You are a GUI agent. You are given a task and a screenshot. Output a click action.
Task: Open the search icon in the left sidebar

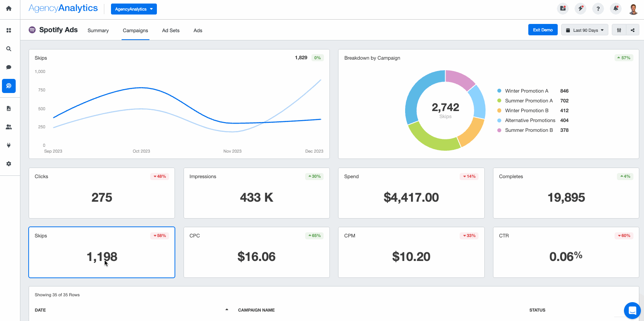pyautogui.click(x=9, y=49)
